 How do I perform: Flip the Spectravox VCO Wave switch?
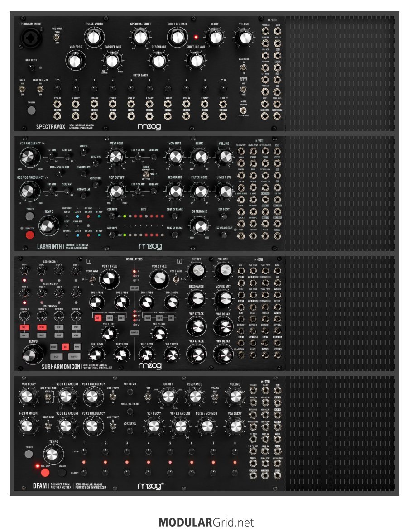[x=57, y=37]
